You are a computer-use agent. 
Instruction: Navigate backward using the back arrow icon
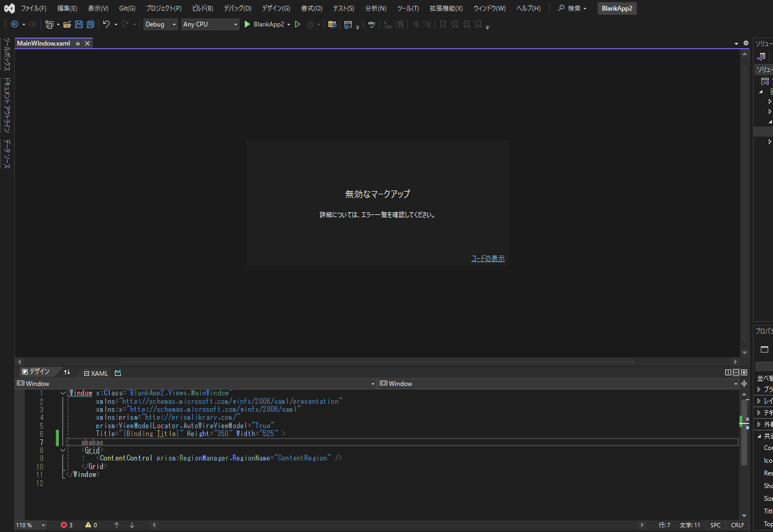[14, 24]
